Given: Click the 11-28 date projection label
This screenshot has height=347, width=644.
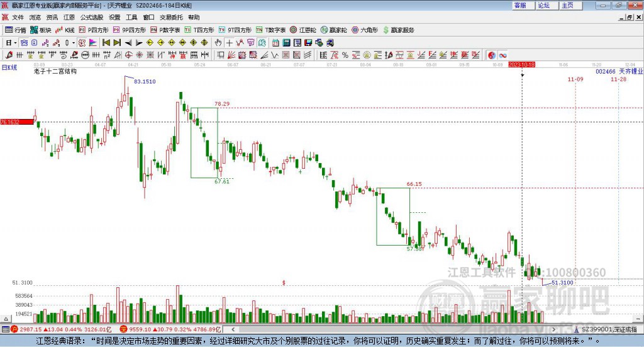Looking at the screenshot, I should (619, 79).
